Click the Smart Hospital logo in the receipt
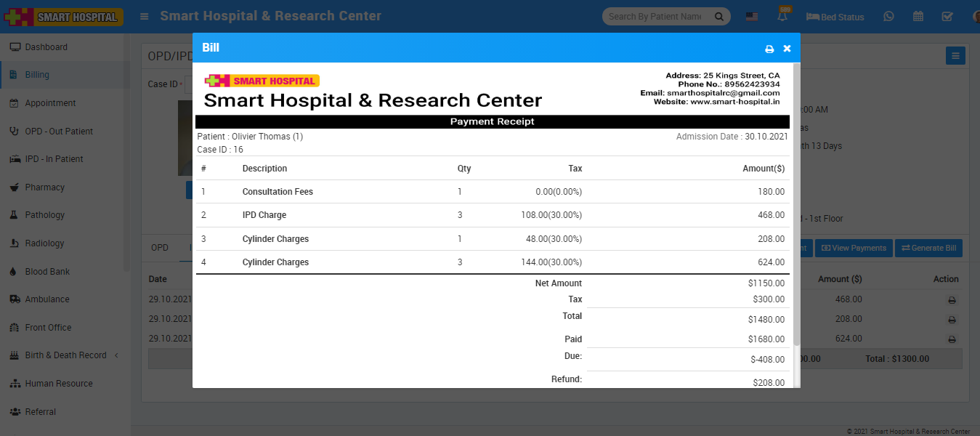 pyautogui.click(x=262, y=81)
